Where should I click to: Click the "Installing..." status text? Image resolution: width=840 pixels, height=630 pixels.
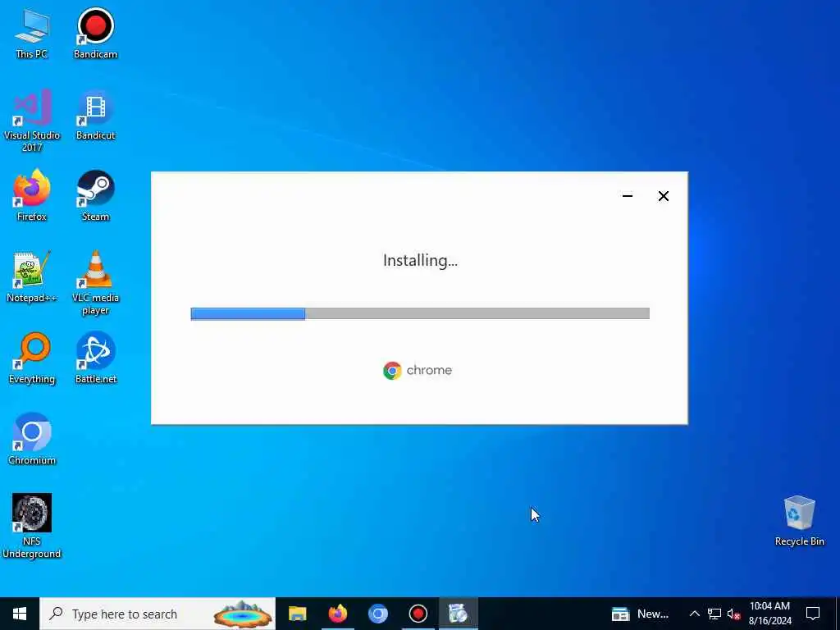(x=420, y=261)
